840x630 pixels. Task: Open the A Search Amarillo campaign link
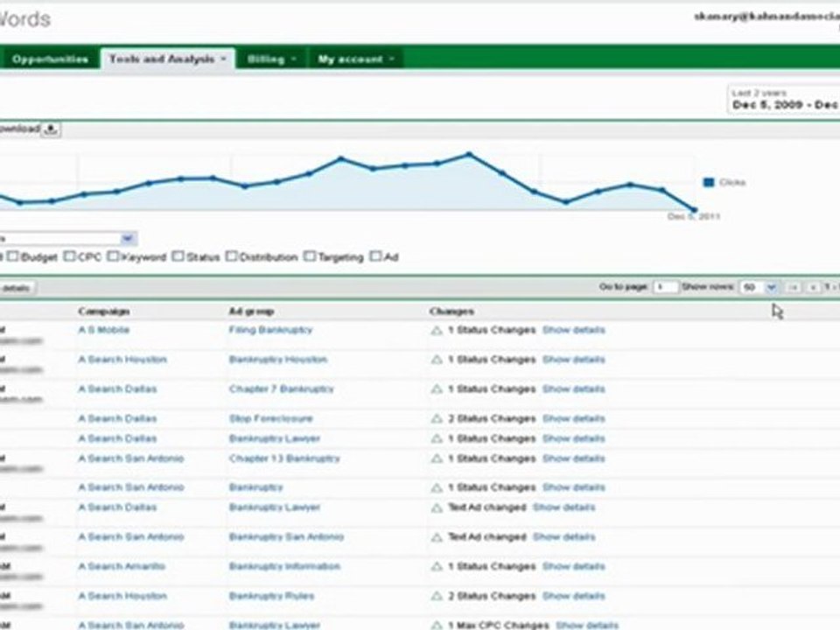point(122,566)
